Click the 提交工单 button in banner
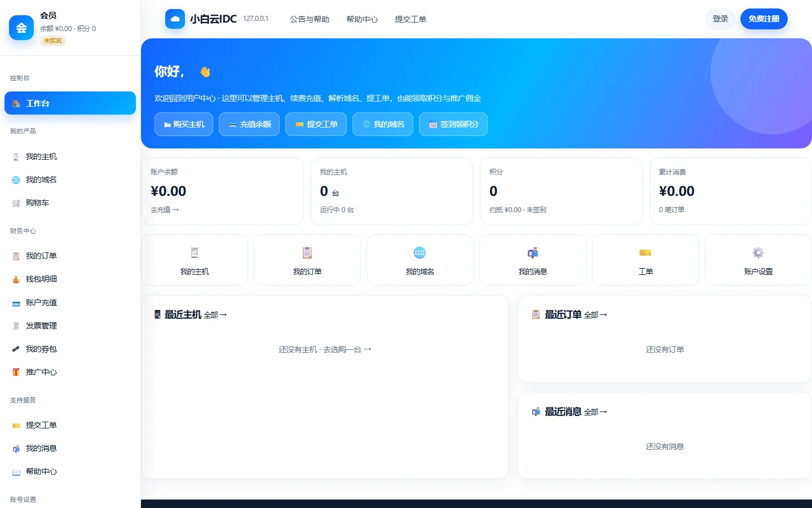This screenshot has height=508, width=812. 316,124
